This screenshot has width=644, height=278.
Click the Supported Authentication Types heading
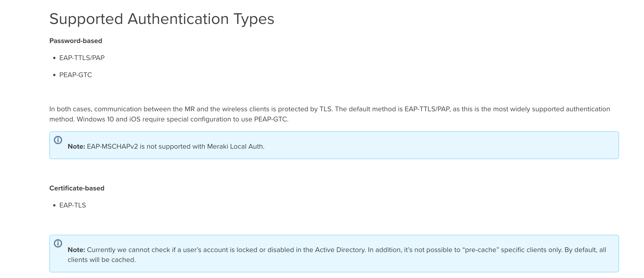162,19
